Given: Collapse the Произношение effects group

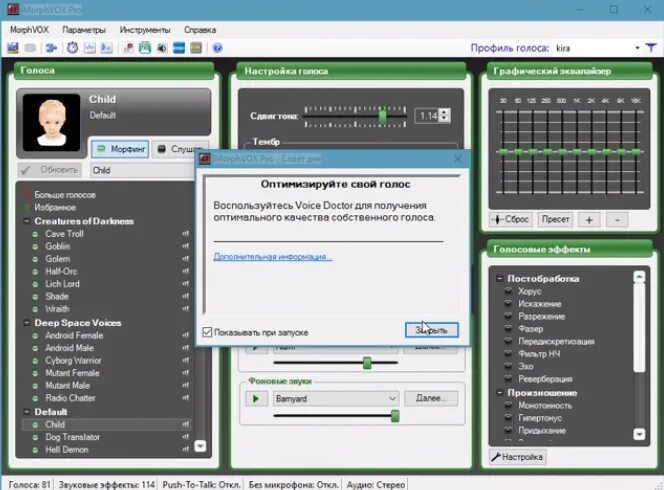Looking at the screenshot, I should click(x=500, y=393).
